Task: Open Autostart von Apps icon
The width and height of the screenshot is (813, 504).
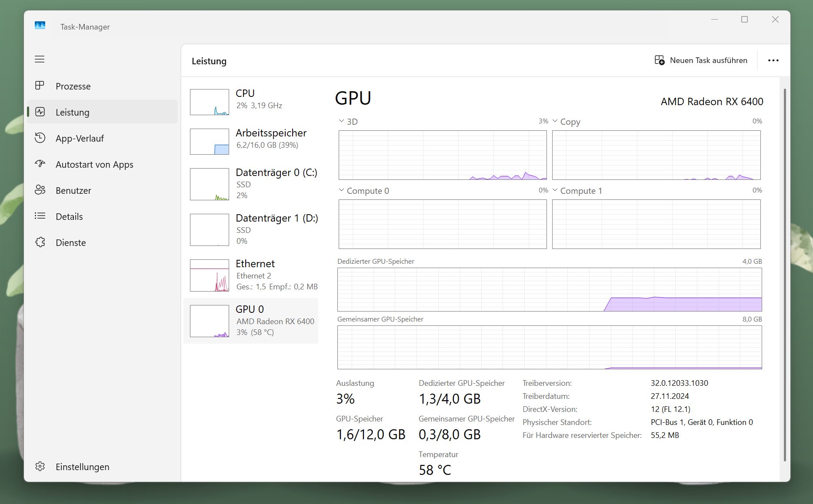Action: click(x=40, y=164)
